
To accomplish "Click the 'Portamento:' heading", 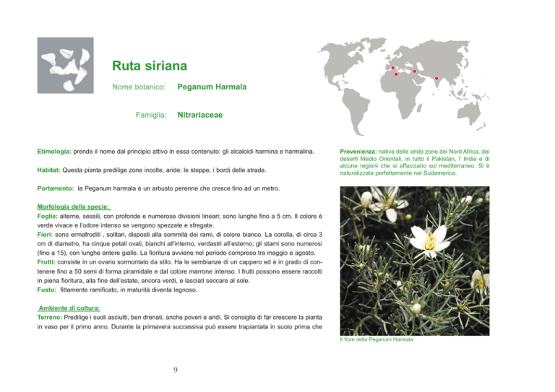I will click(56, 188).
